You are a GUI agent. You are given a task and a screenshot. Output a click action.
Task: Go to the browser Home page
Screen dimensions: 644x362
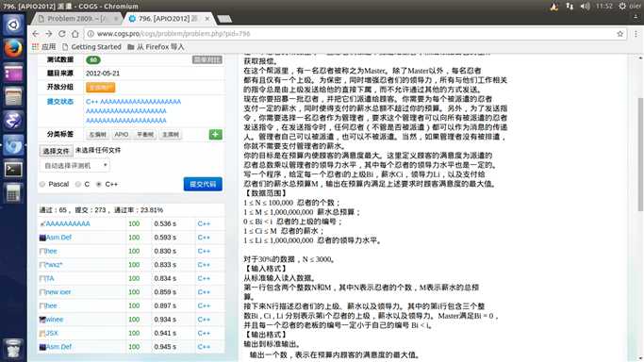click(x=74, y=34)
